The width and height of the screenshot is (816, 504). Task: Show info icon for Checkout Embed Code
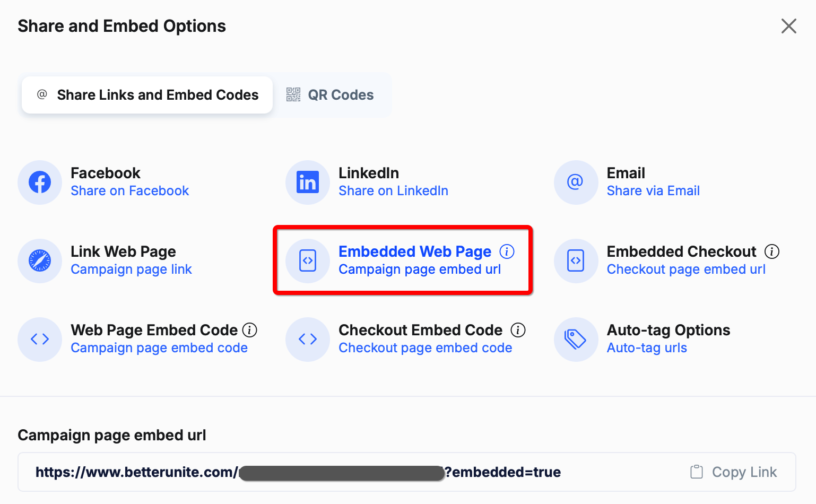click(518, 330)
